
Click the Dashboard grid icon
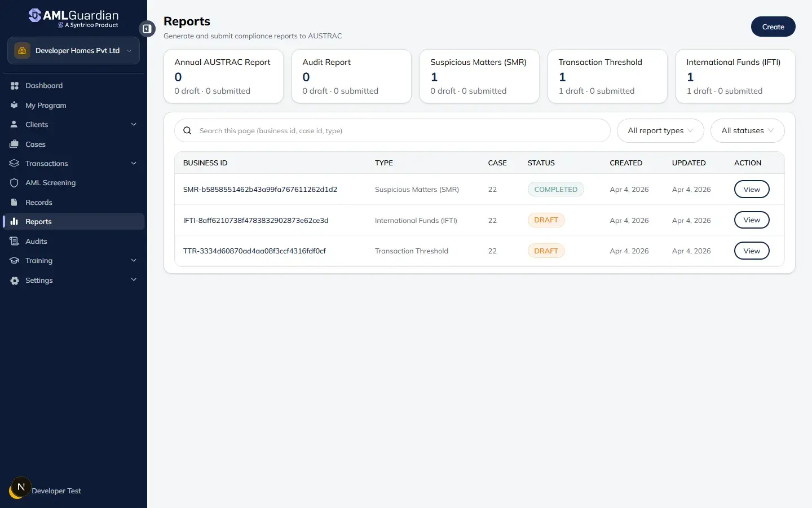15,86
